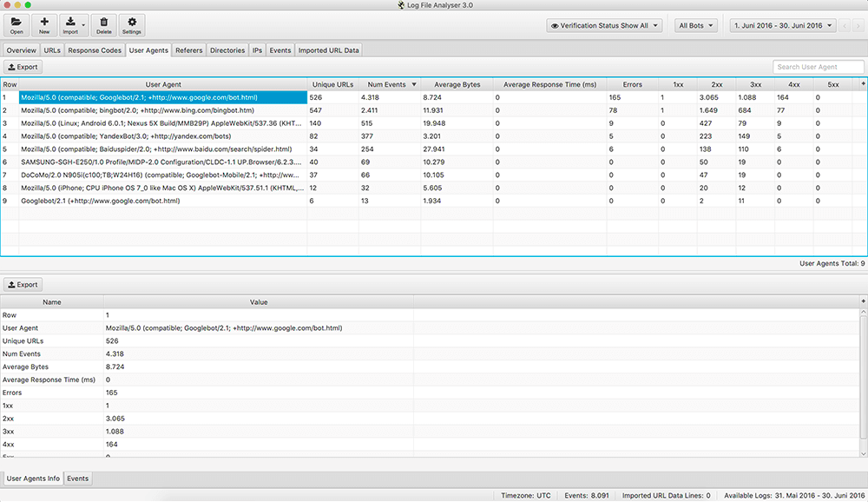The image size is (868, 502).
Task: Sort by the Average Response Time (ms) column header
Action: (550, 85)
